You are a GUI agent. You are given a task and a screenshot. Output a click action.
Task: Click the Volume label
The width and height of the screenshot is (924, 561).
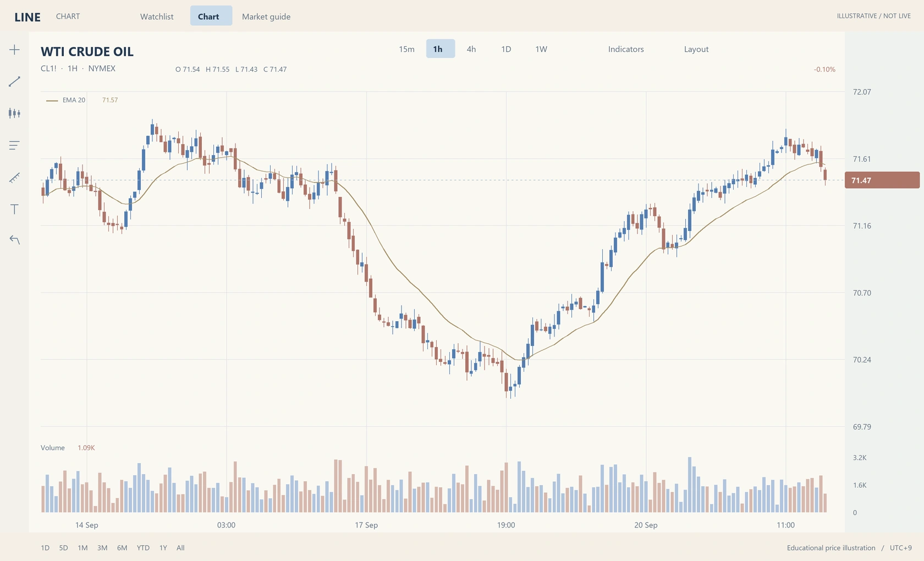point(53,448)
